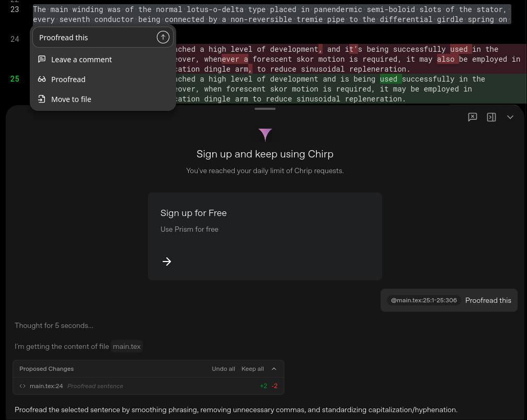The height and width of the screenshot is (420, 527).
Task: Click Keep all in Proposed Changes
Action: [253, 369]
